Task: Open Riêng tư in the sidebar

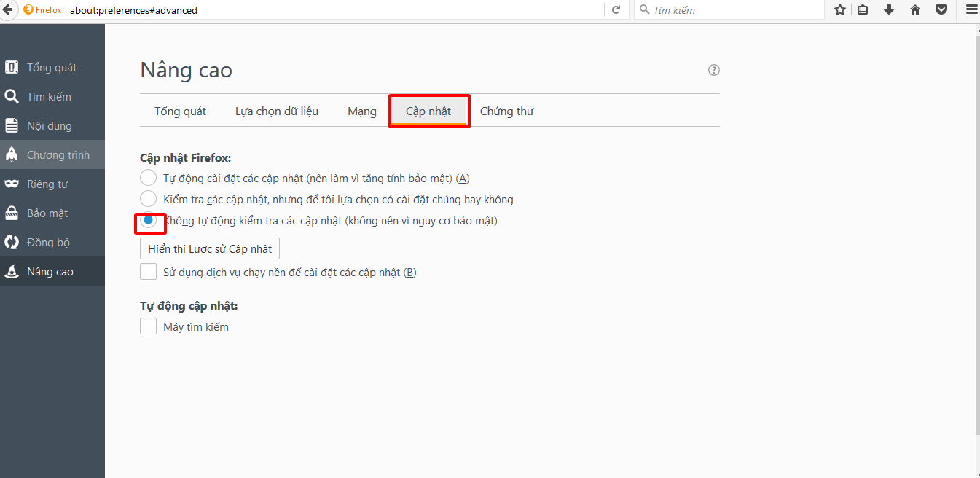Action: (52, 184)
